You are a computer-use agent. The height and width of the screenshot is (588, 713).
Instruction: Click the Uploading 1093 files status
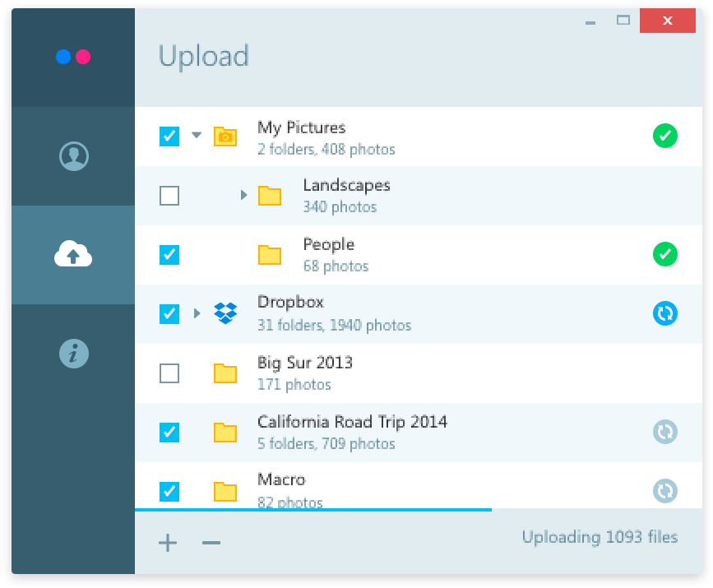point(600,537)
